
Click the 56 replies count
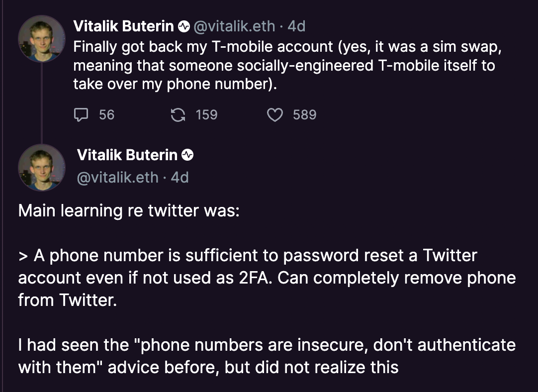pyautogui.click(x=107, y=114)
